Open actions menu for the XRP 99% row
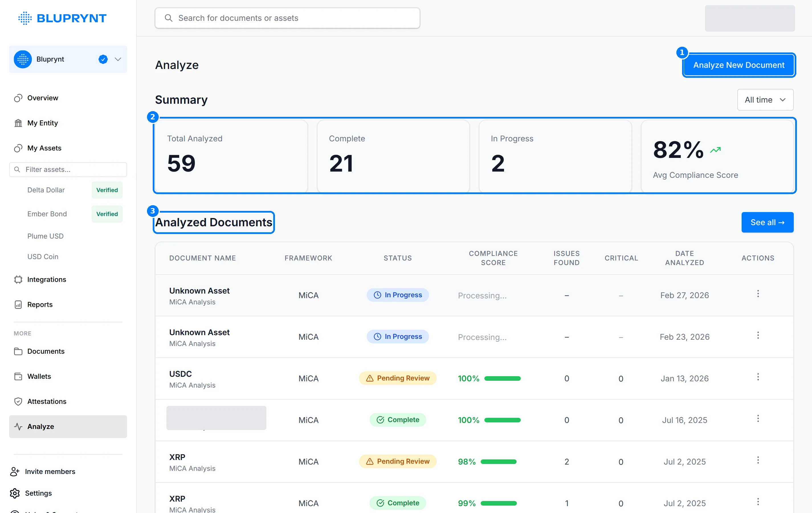 [x=758, y=502]
